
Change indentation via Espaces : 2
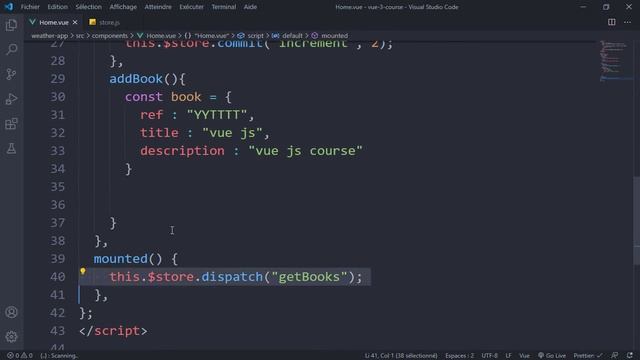(x=460, y=356)
